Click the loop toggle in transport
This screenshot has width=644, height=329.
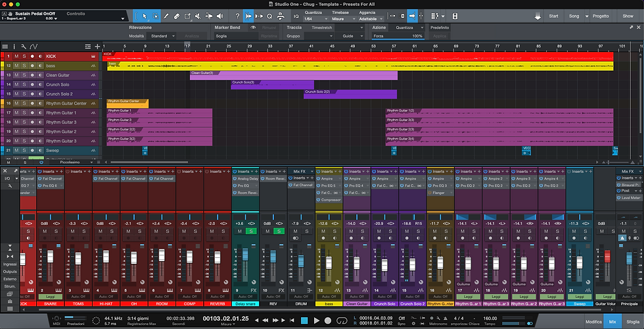(x=342, y=320)
